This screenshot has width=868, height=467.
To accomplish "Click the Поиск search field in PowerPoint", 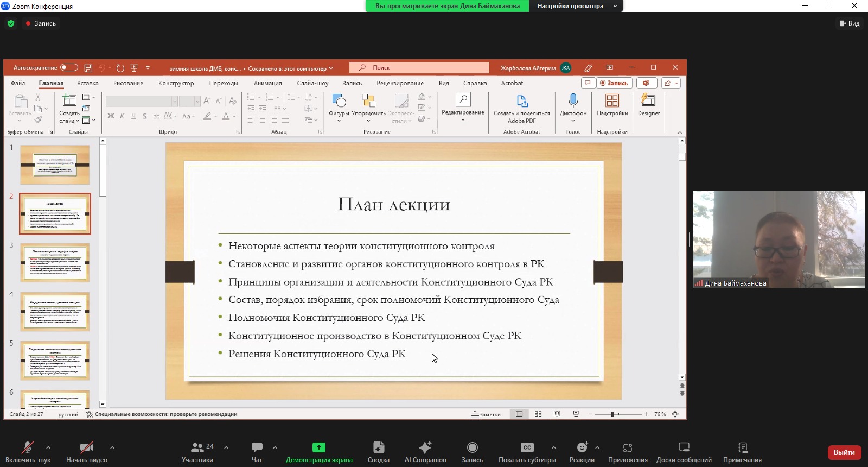I will pos(419,67).
